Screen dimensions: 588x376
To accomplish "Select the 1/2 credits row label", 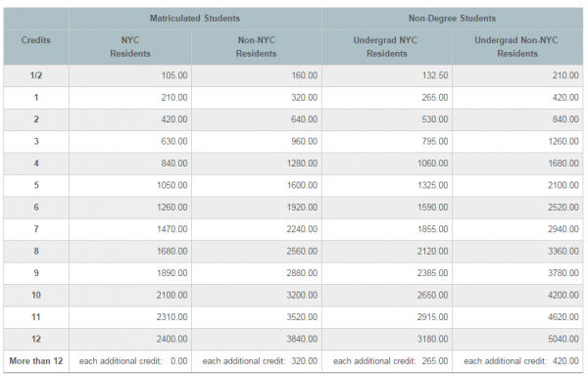I will coord(36,75).
